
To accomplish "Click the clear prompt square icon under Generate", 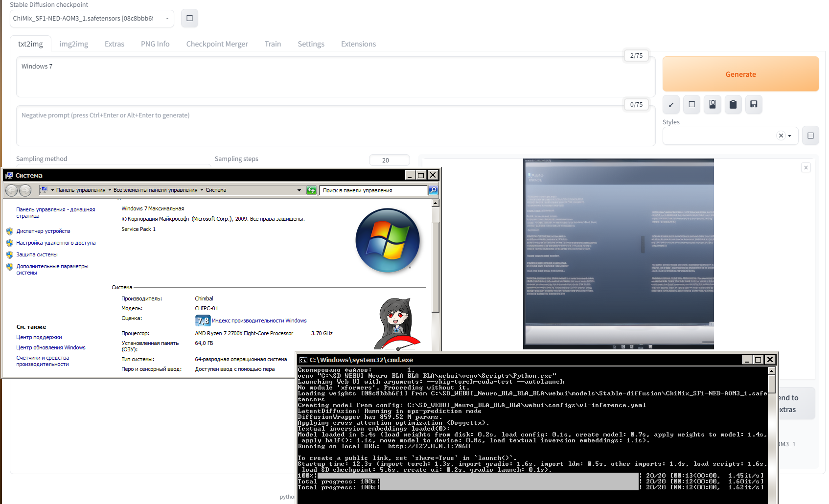I will 691,104.
